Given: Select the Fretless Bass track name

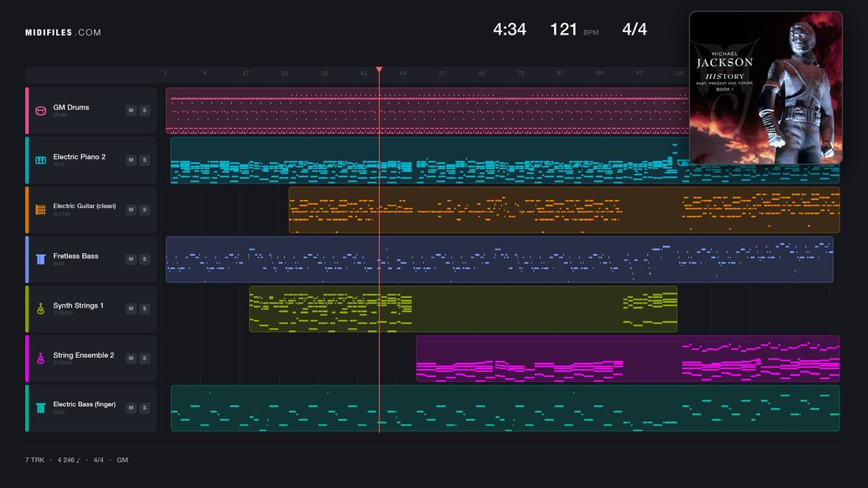Looking at the screenshot, I should point(75,255).
